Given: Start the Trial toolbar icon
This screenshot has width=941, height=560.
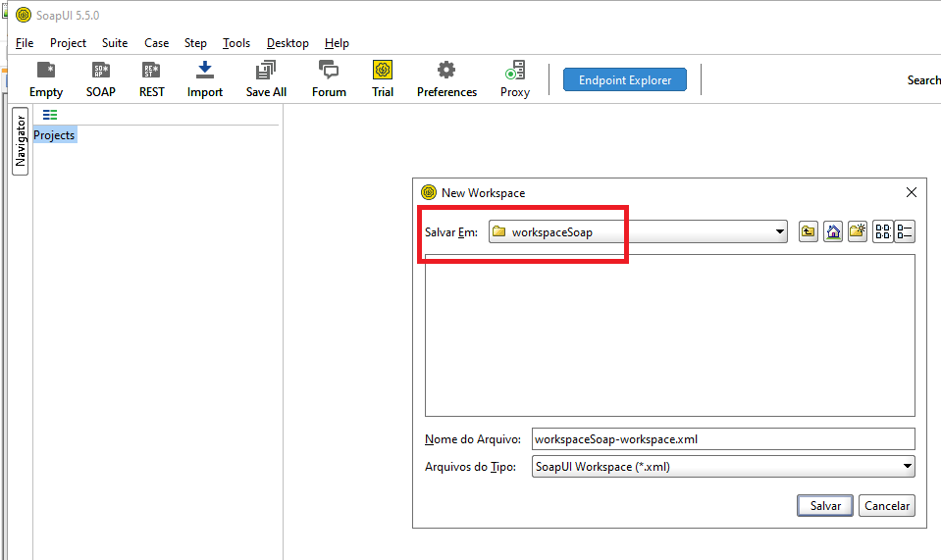Looking at the screenshot, I should click(383, 79).
